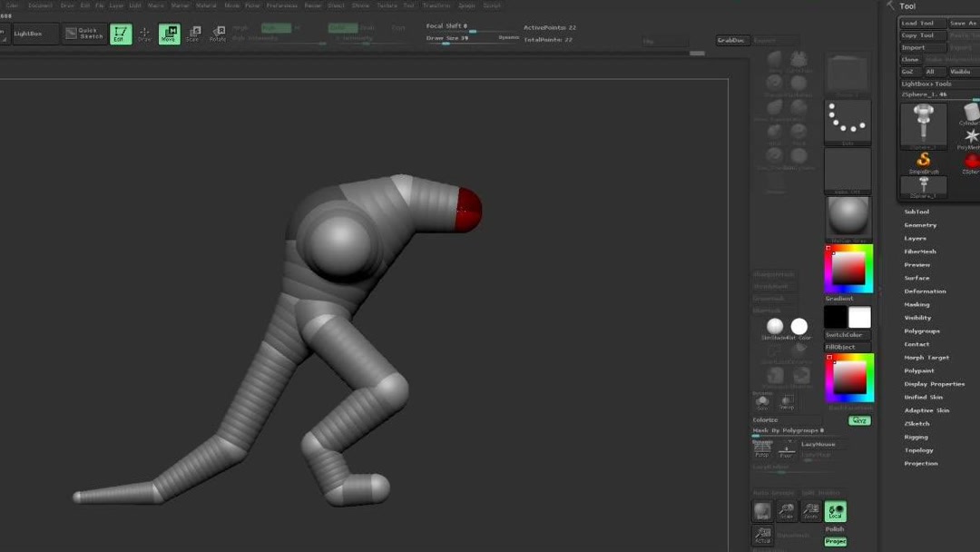Select the Rotate transformation tool
This screenshot has height=552, width=980.
coord(218,34)
